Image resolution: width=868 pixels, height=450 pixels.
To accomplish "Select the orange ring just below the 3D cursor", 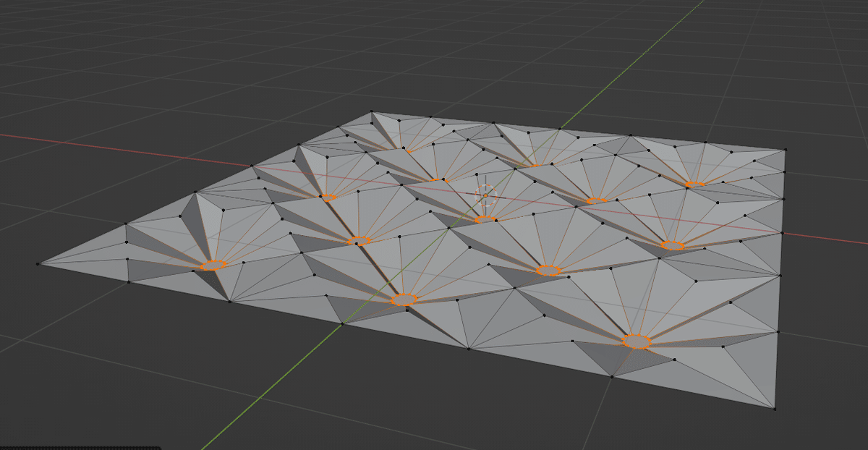I will tap(485, 218).
